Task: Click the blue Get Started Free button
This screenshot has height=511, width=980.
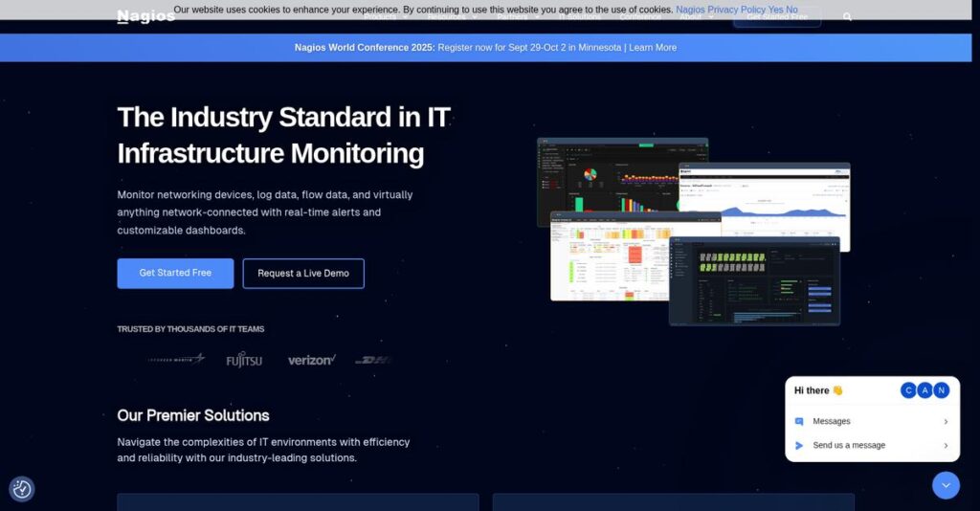Action: click(x=176, y=273)
